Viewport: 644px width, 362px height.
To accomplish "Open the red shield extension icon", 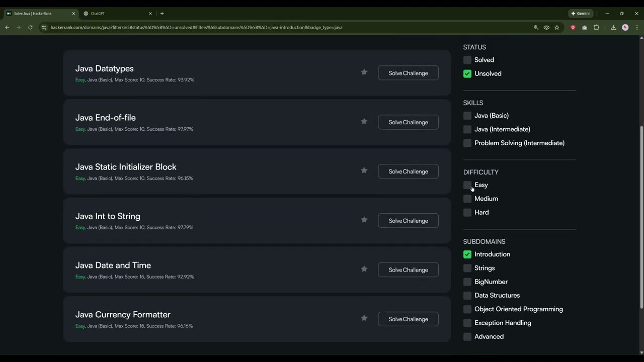I will click(573, 27).
